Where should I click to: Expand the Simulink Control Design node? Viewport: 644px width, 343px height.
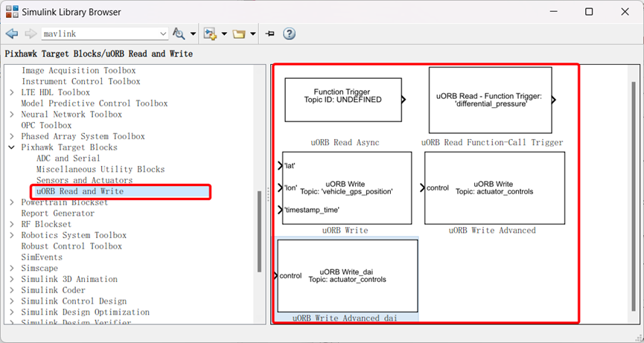coord(12,301)
